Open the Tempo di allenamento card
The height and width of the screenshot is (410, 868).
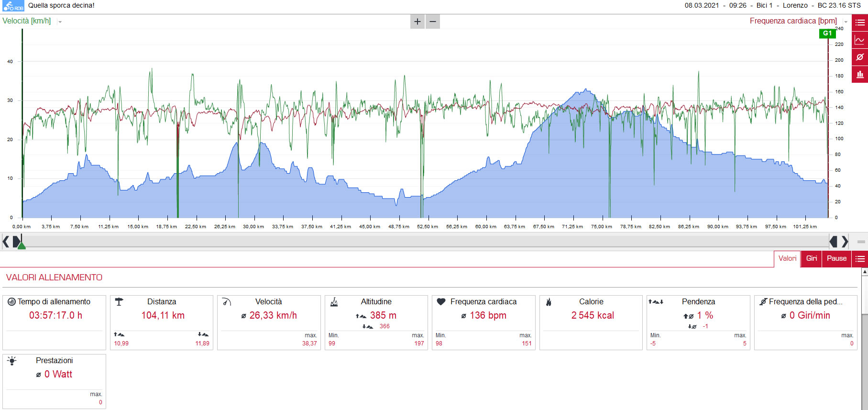54,322
